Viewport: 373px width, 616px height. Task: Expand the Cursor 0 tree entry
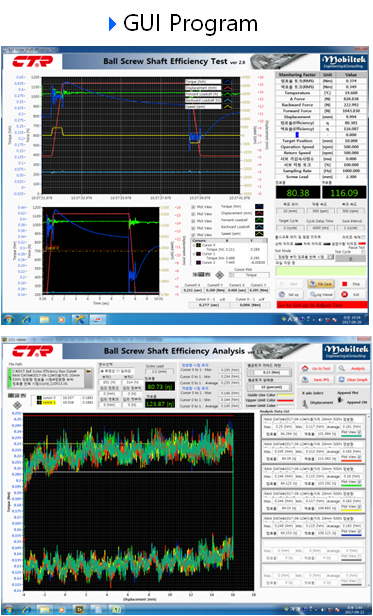(x=193, y=246)
